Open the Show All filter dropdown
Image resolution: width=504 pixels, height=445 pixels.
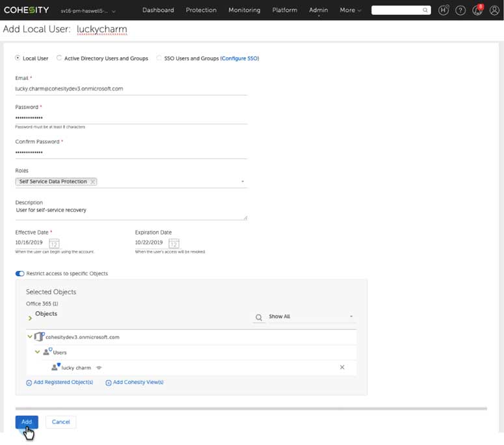coord(311,317)
